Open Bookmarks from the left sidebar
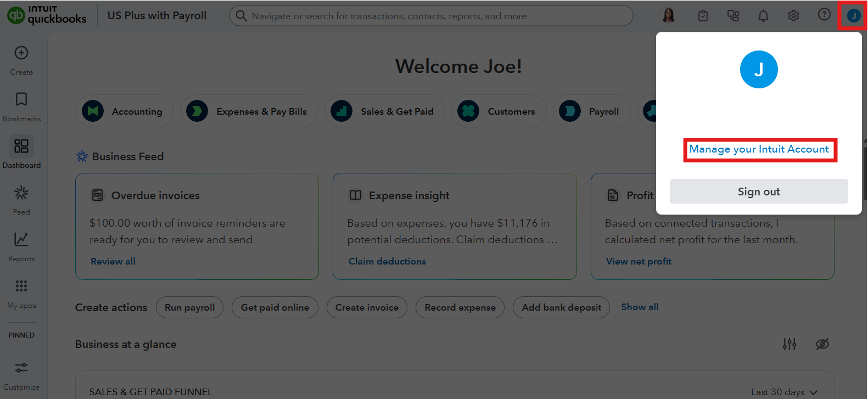868x399 pixels. tap(21, 99)
